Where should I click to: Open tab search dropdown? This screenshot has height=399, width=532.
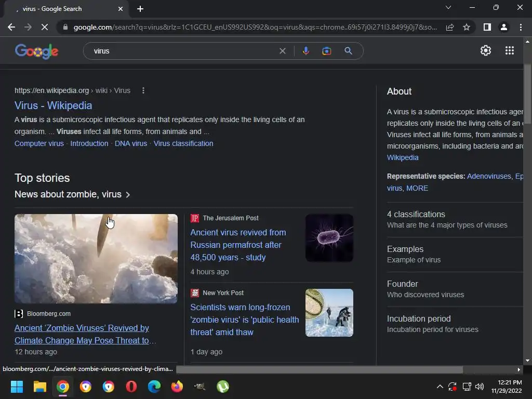[448, 7]
